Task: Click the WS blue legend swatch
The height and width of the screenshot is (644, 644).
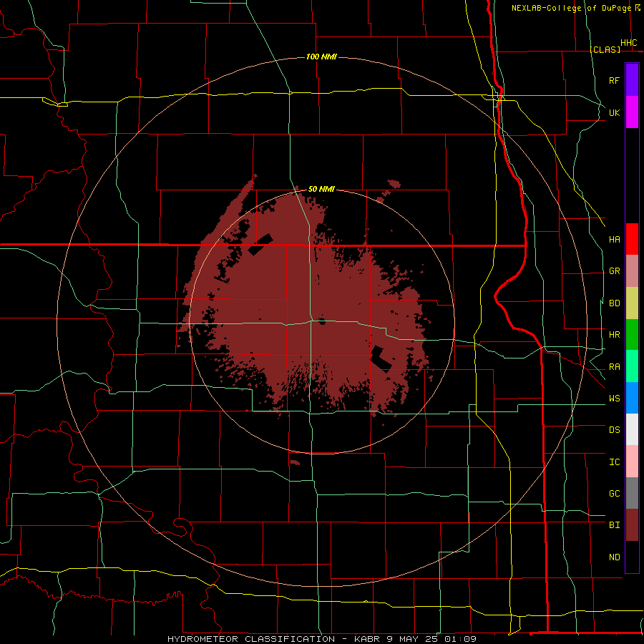Action: click(x=632, y=398)
